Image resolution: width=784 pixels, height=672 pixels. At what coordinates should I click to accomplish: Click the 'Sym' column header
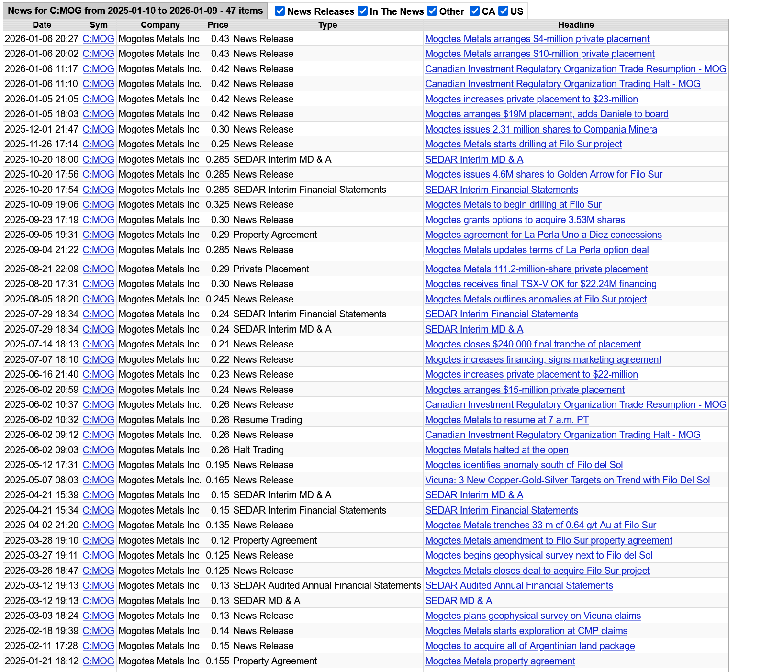[99, 25]
